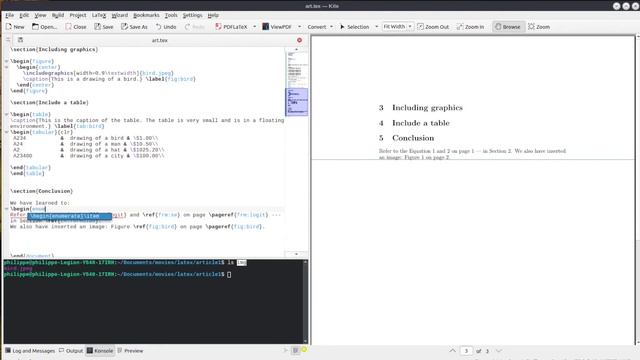Open the PDFLaTeX dropdown arrow
This screenshot has width=640, height=360.
[x=254, y=27]
